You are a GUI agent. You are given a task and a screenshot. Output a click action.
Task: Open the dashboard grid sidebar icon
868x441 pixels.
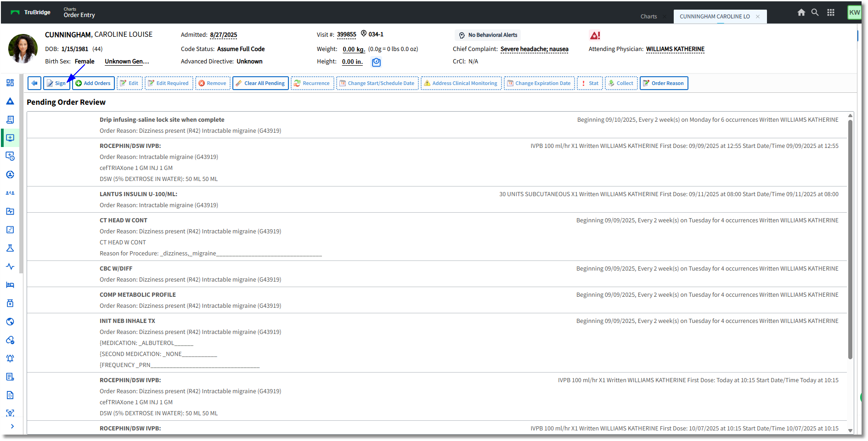click(10, 83)
